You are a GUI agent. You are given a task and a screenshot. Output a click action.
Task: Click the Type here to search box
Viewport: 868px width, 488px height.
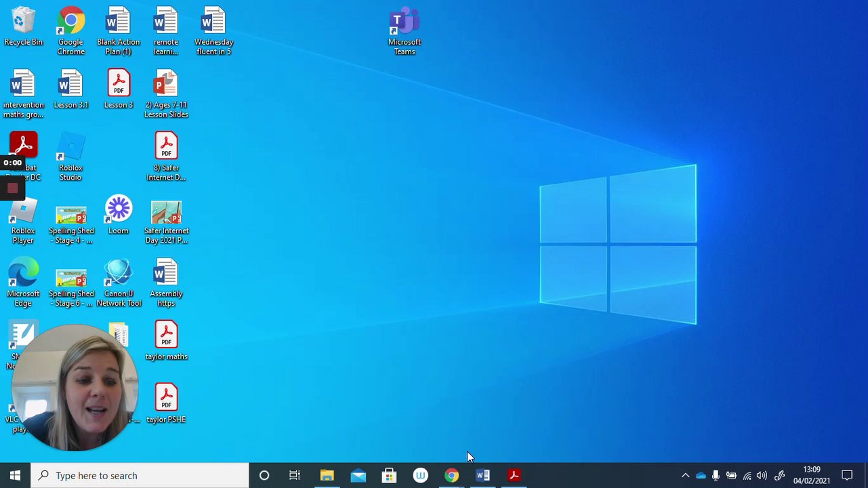[140, 476]
